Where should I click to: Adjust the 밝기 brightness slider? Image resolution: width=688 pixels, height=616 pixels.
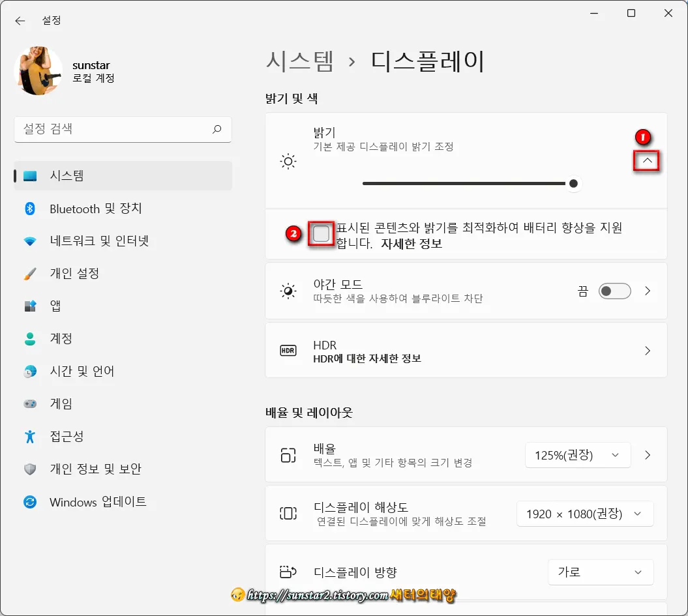[574, 184]
